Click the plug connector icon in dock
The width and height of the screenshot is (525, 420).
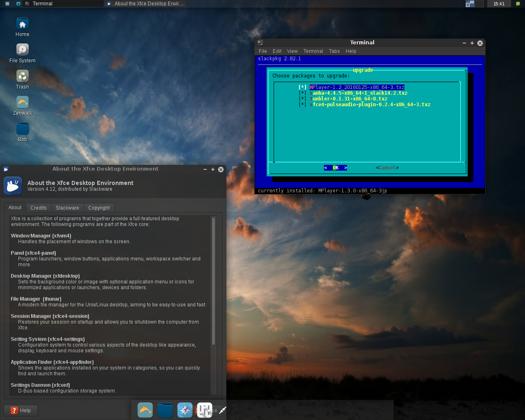tap(223, 410)
